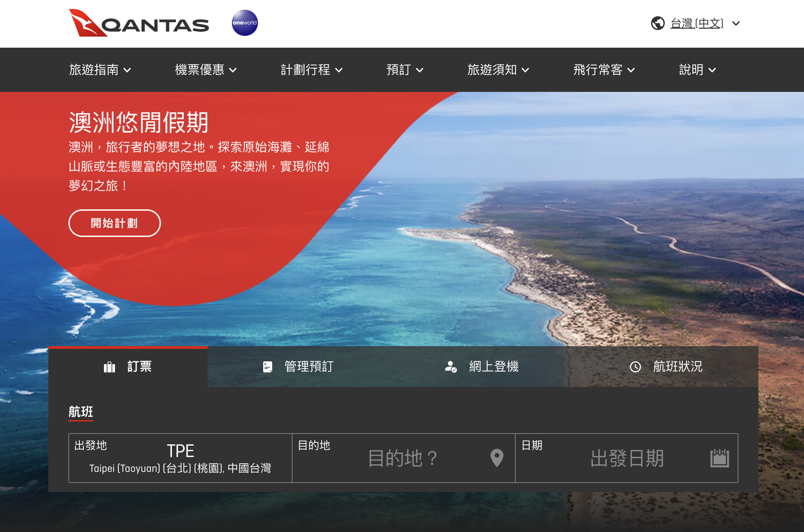Click the 台灣 (中文) language link

[x=696, y=23]
